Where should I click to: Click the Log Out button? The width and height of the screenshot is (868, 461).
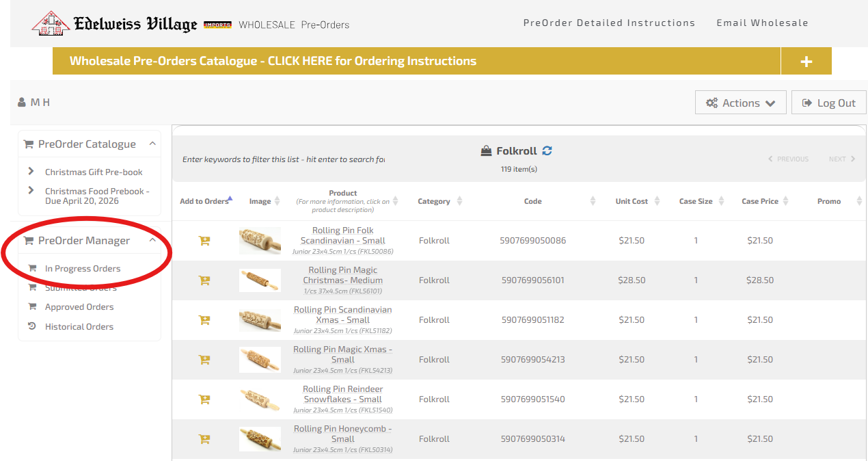coord(828,103)
